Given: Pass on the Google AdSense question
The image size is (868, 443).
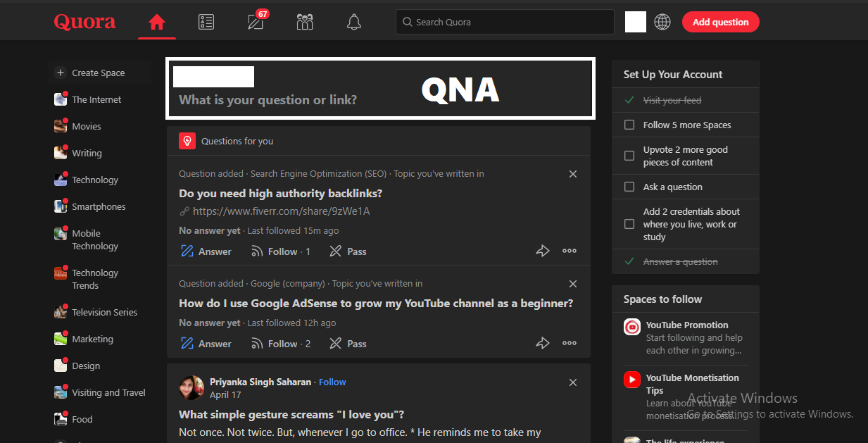Looking at the screenshot, I should point(348,344).
